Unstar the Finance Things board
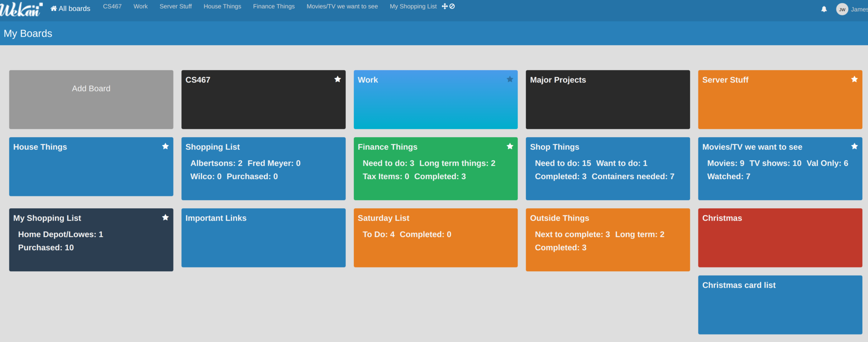Viewport: 868px width, 342px height. click(510, 146)
